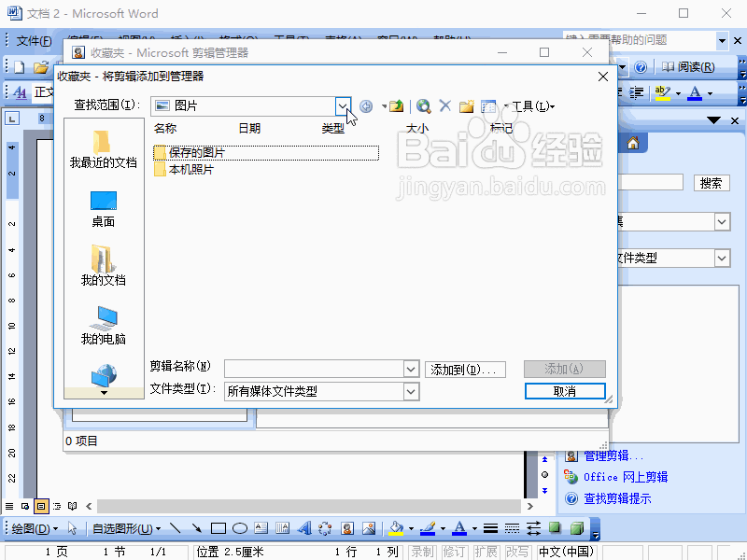747x560 pixels.
Task: Click the task pane Home icon
Action: [633, 143]
